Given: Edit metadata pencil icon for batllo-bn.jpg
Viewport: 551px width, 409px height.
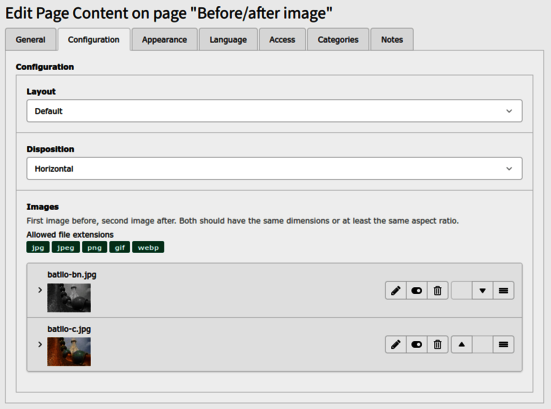Looking at the screenshot, I should [x=396, y=291].
